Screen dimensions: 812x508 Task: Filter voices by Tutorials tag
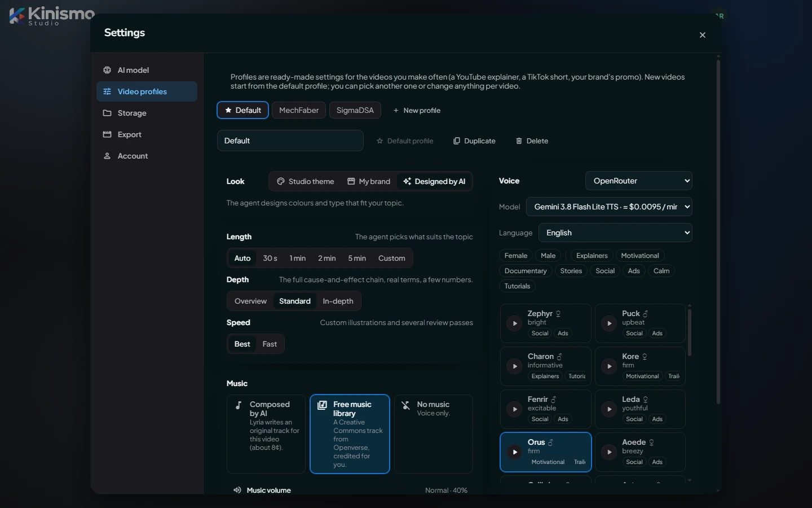point(517,286)
